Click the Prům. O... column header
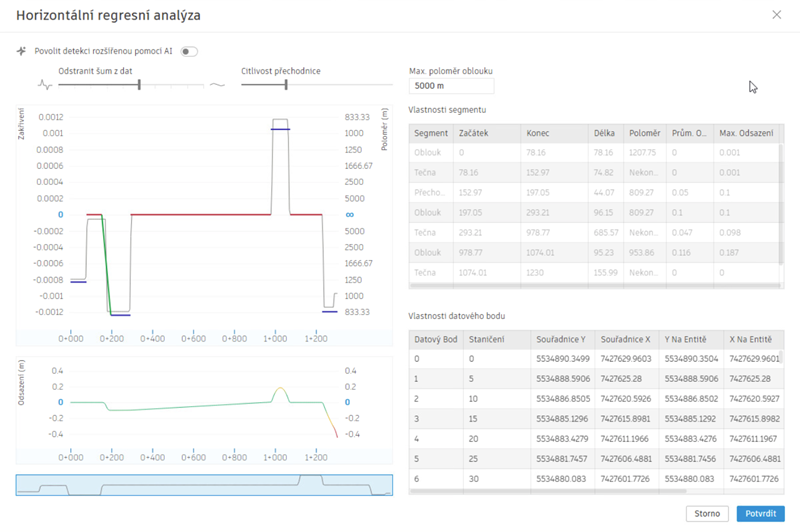 689,133
